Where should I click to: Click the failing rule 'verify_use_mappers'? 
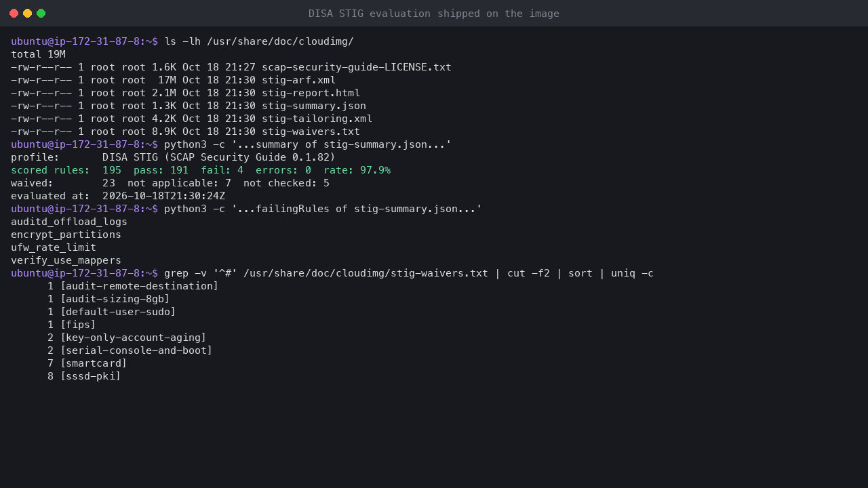(66, 260)
